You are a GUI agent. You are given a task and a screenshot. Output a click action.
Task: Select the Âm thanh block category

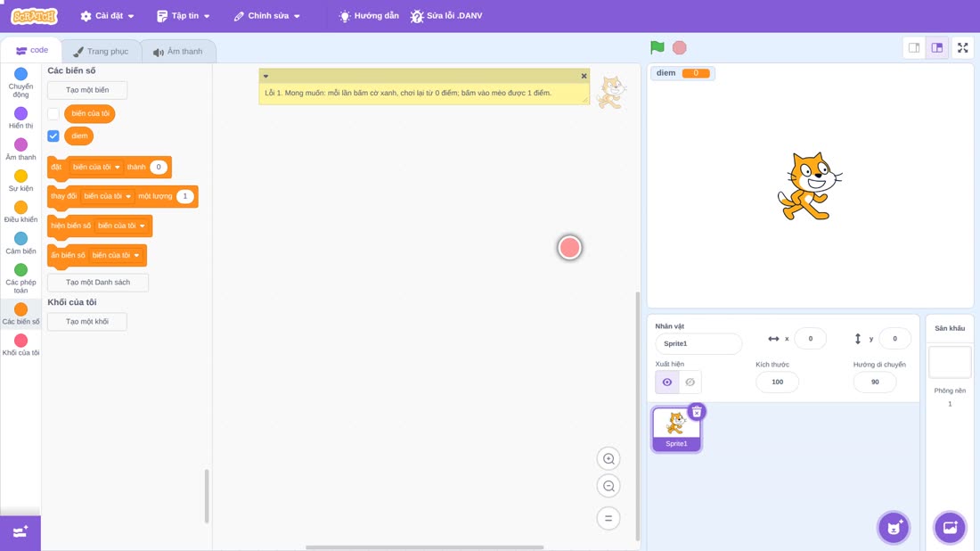point(20,149)
